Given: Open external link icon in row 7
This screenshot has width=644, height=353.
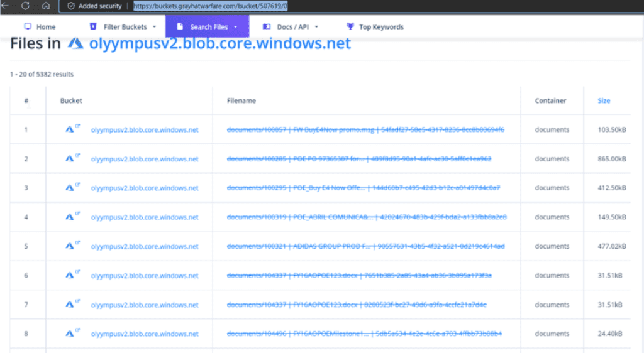Looking at the screenshot, I should click(78, 301).
